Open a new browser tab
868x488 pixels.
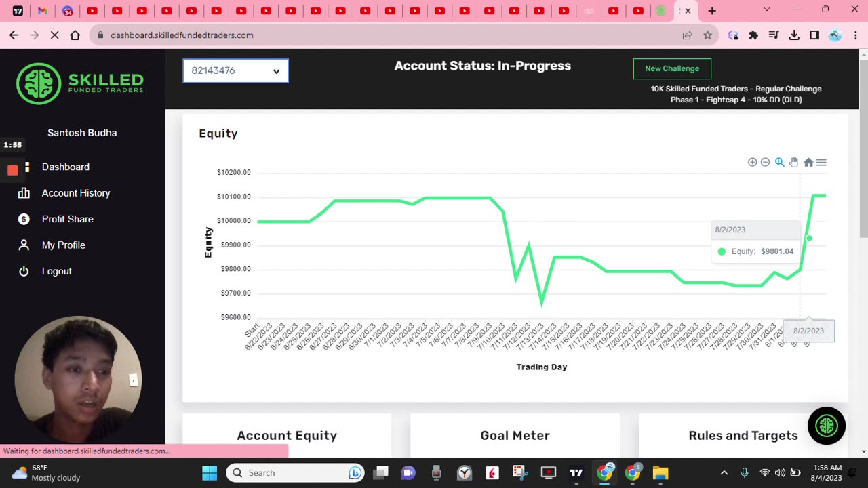(712, 11)
